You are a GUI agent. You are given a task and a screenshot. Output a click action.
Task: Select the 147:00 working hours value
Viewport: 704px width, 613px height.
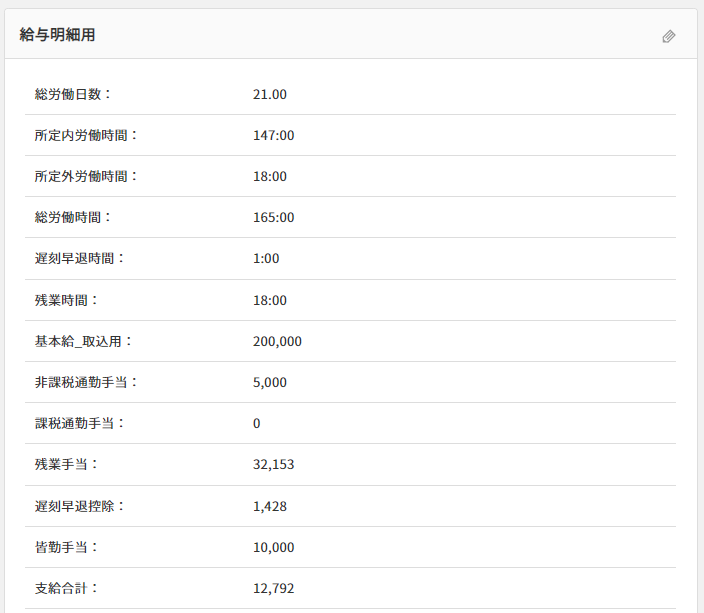(x=273, y=135)
